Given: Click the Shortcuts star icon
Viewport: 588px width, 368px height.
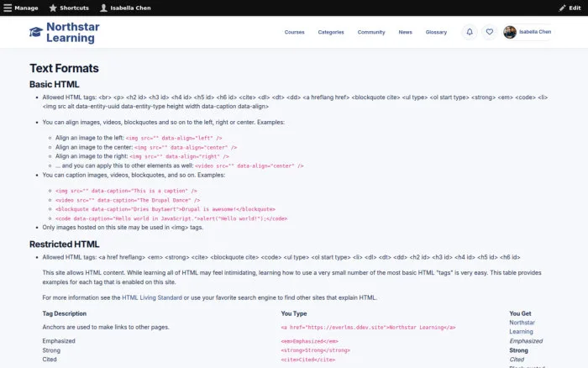Looking at the screenshot, I should [x=53, y=8].
